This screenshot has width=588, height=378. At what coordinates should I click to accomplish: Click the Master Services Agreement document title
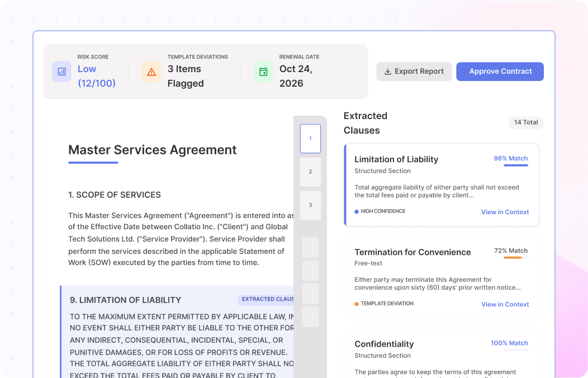[x=152, y=150]
